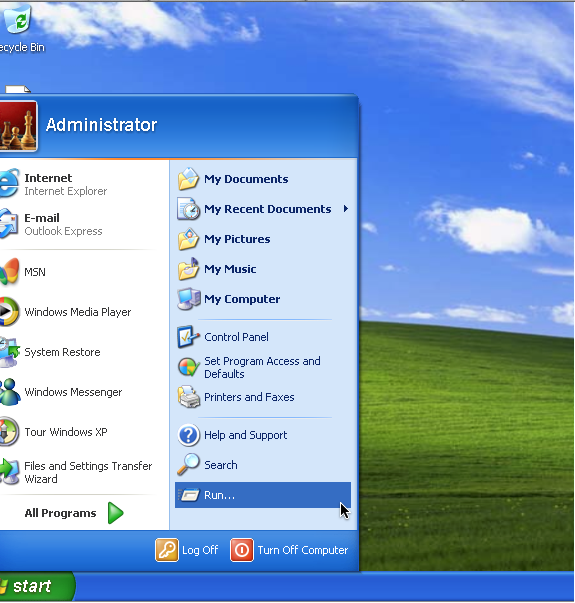Click the Tour Windows XP icon

[x=9, y=431]
